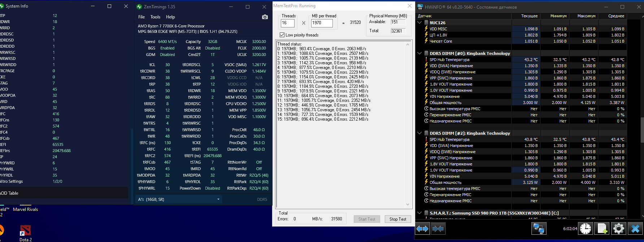The image size is (644, 242).
Task: Click HWiNFO start logging sheet icon
Action: (x=602, y=229)
